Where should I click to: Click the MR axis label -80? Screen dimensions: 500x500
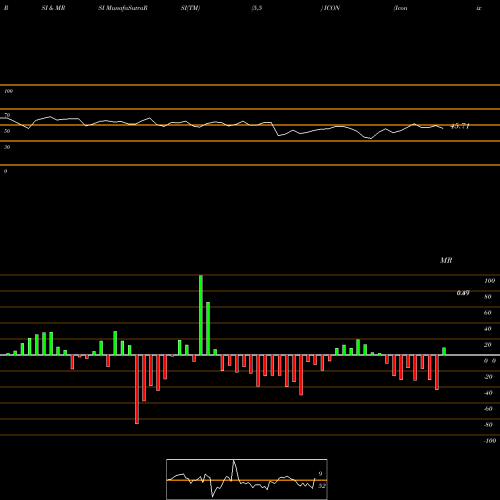pyautogui.click(x=488, y=425)
